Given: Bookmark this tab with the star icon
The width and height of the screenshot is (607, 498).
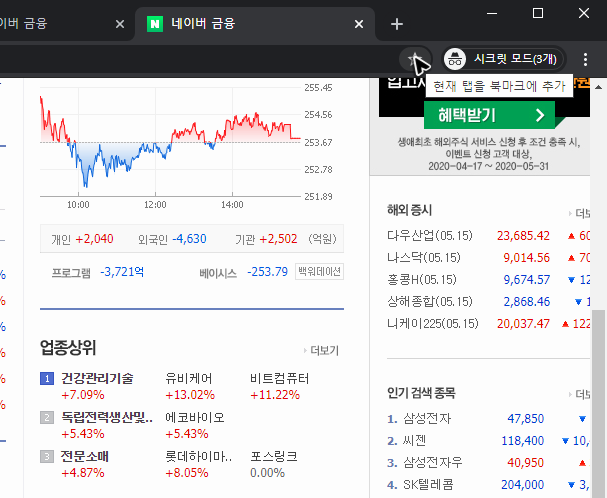Looking at the screenshot, I should [414, 59].
